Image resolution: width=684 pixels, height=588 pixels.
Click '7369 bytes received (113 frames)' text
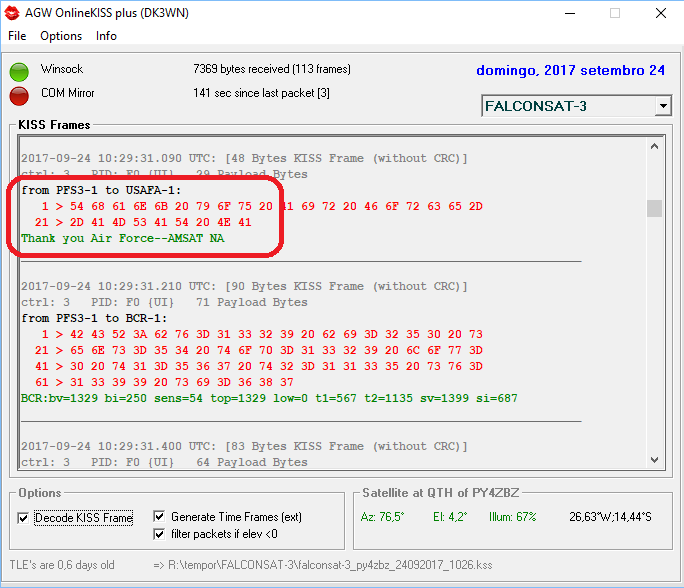coord(272,69)
